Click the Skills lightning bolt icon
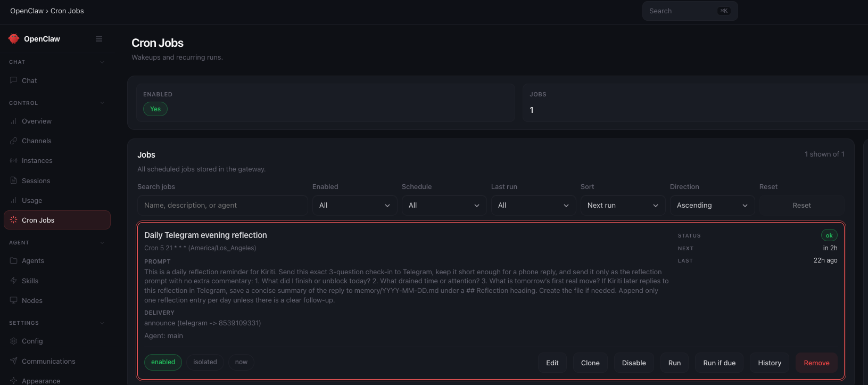 click(x=14, y=281)
